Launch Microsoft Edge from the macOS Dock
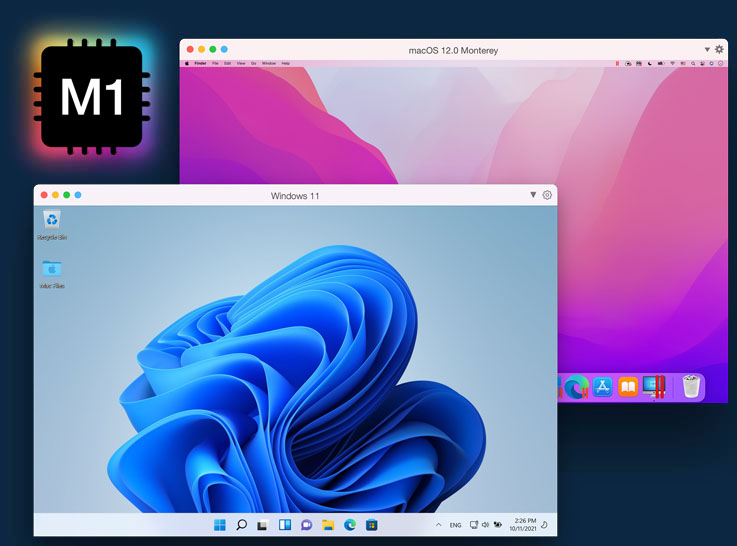737x546 pixels. [576, 387]
